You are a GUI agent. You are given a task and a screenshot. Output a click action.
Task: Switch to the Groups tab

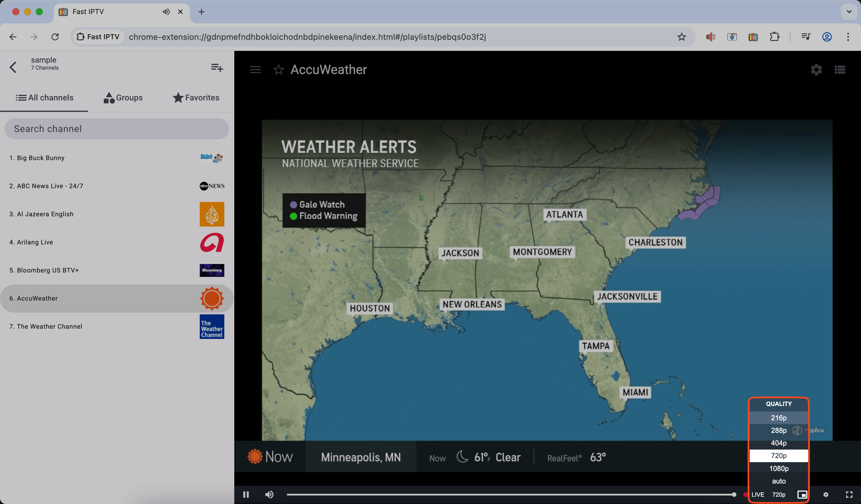123,98
